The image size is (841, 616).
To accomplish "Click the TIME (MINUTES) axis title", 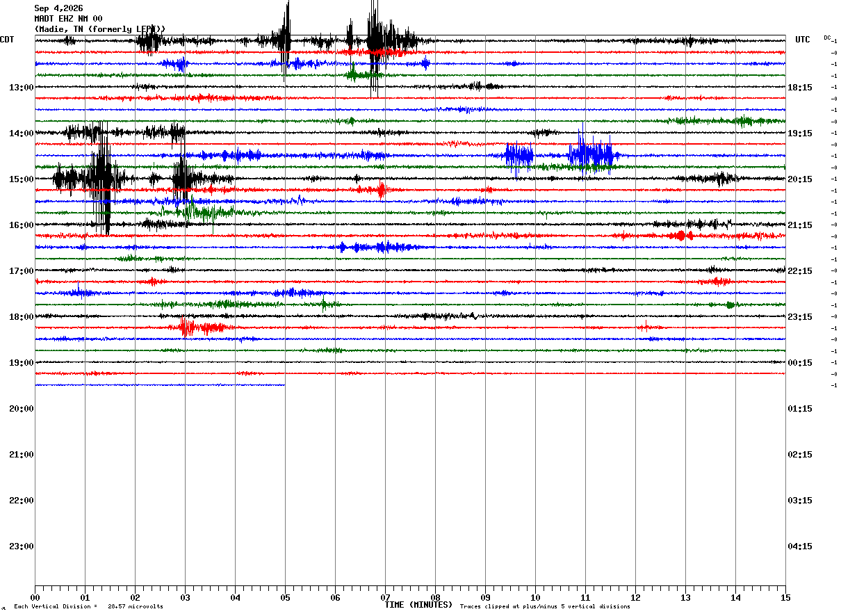I will tap(418, 605).
